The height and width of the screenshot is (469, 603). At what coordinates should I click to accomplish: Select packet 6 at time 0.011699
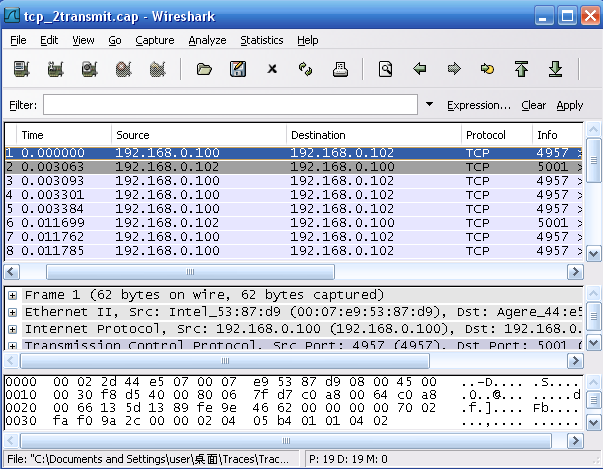pyautogui.click(x=293, y=223)
